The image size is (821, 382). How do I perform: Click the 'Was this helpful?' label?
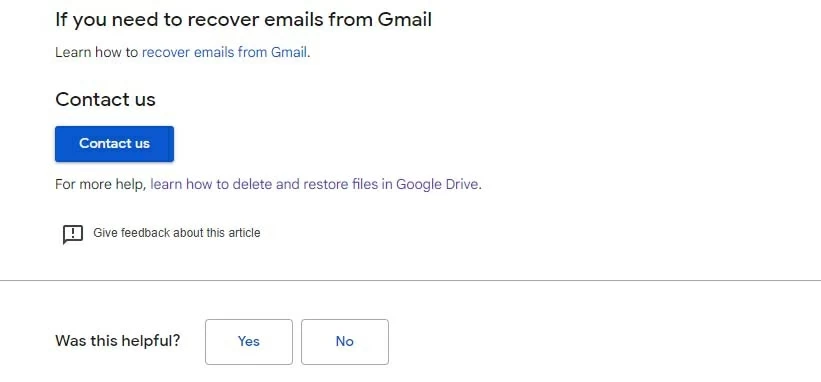pyautogui.click(x=118, y=341)
